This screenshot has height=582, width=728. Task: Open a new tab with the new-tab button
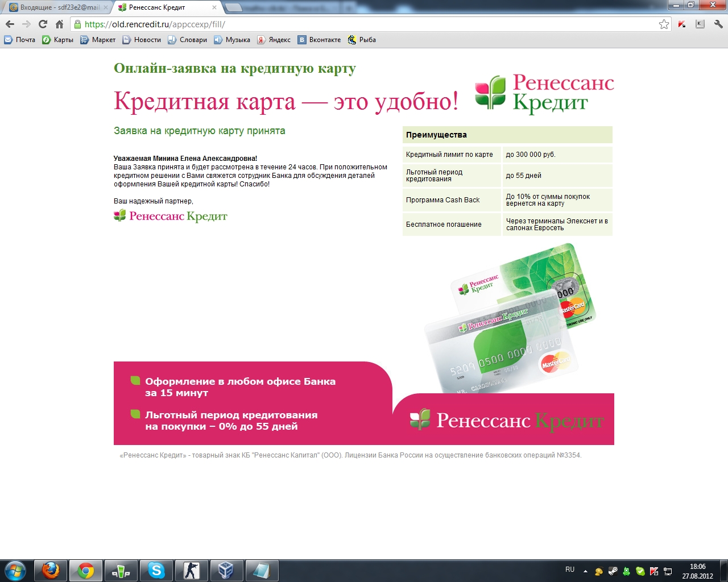pyautogui.click(x=233, y=8)
